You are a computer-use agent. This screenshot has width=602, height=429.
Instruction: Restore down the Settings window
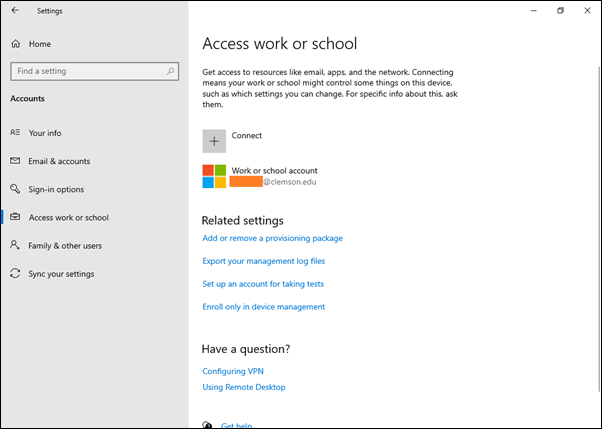pyautogui.click(x=560, y=11)
